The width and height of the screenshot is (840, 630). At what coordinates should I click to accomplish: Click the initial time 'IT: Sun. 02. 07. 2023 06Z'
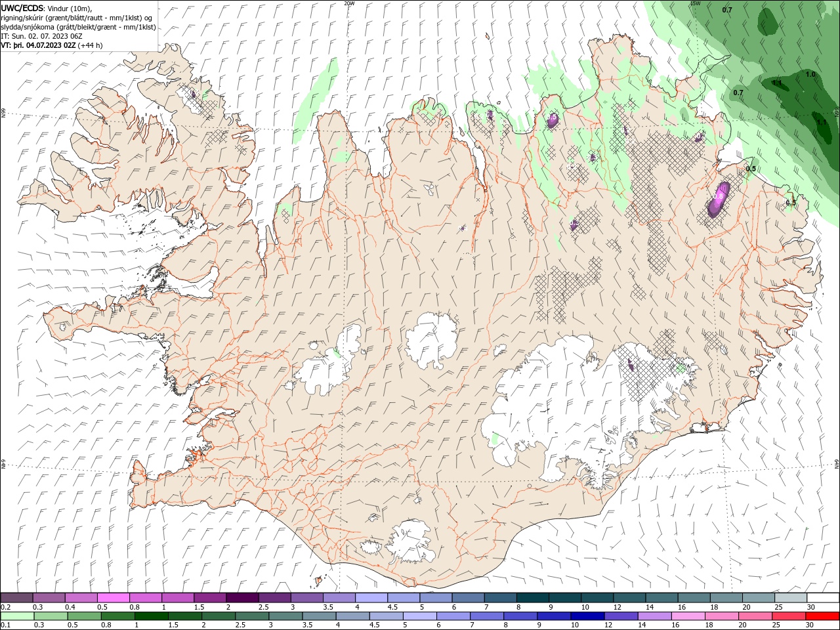tap(41, 36)
